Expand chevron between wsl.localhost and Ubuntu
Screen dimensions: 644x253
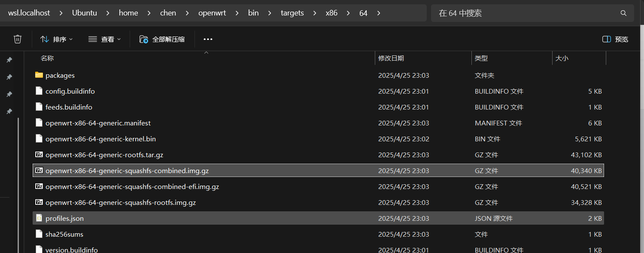tap(61, 13)
